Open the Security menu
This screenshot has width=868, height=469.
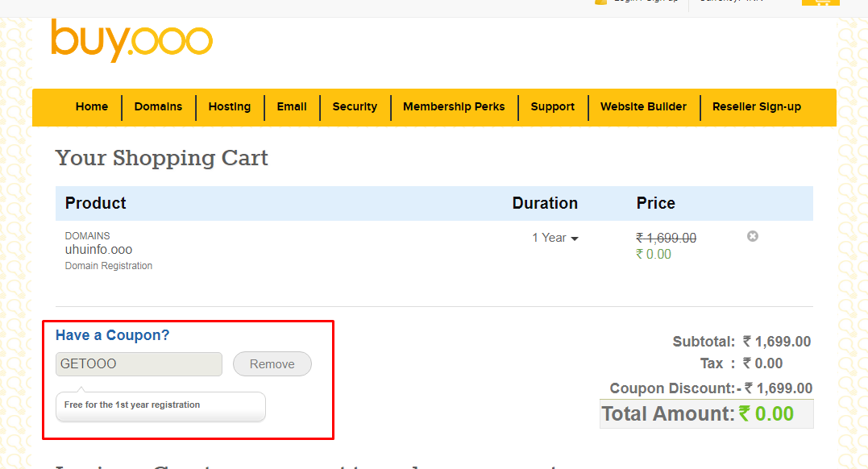pos(355,107)
